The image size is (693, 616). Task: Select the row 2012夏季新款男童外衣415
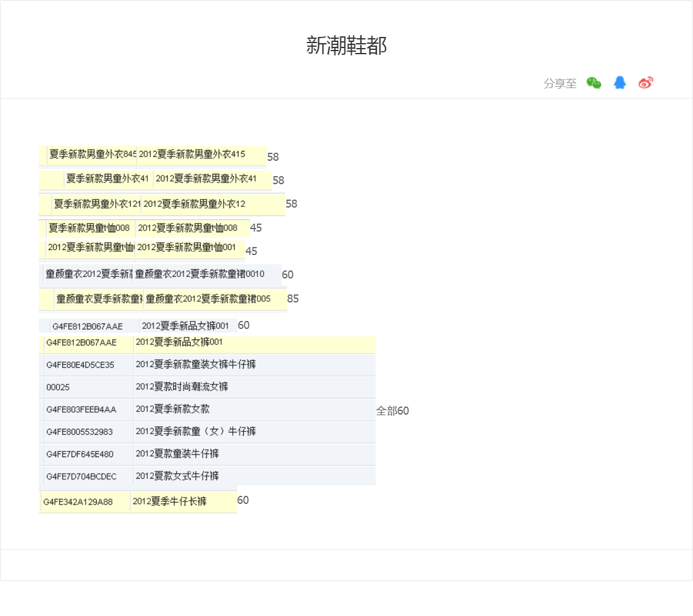[153, 156]
